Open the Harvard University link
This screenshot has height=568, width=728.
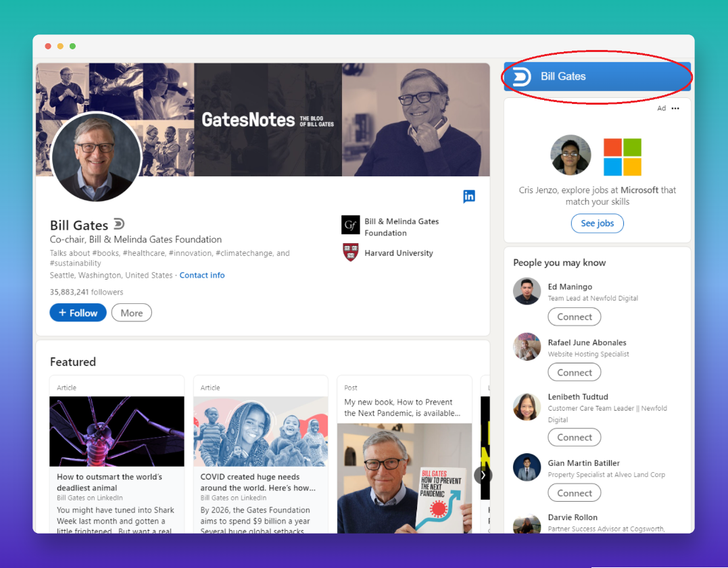[398, 253]
